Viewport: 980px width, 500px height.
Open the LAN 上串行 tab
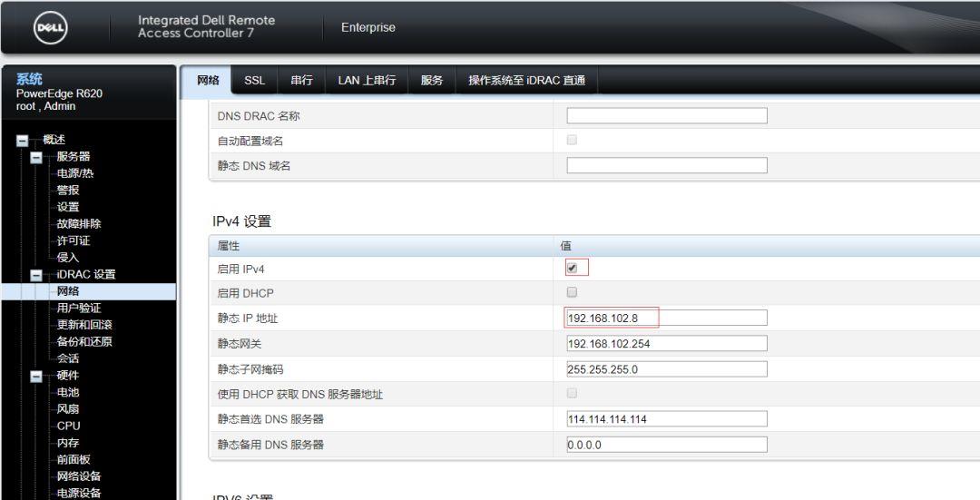(x=367, y=81)
